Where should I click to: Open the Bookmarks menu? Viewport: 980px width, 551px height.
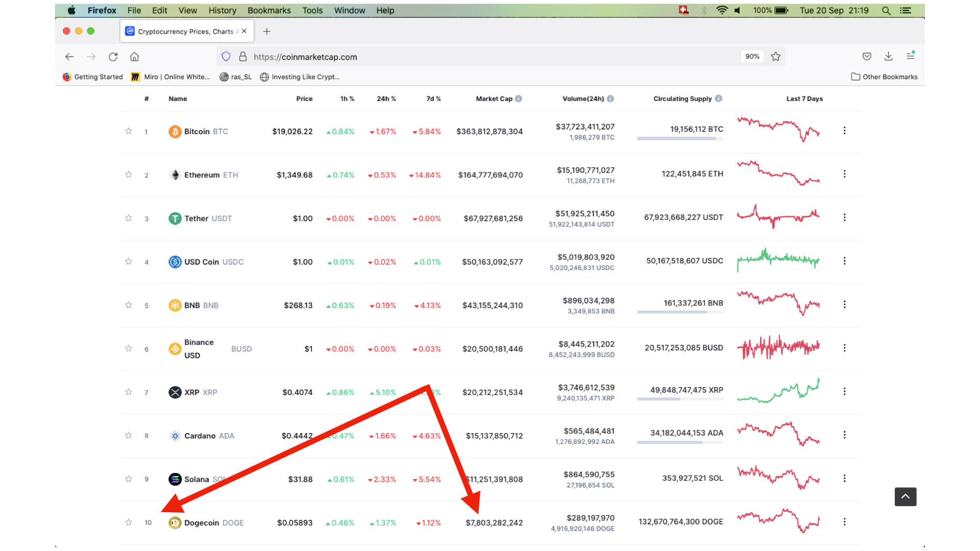pos(269,10)
